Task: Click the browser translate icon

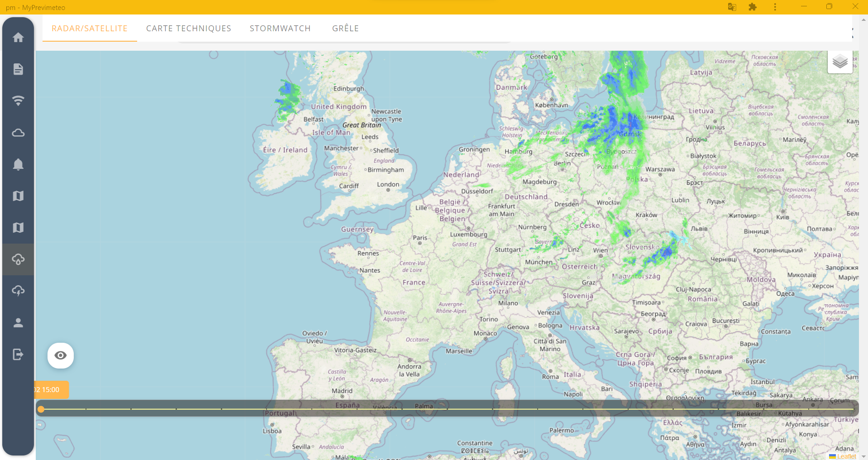Action: 732,7
